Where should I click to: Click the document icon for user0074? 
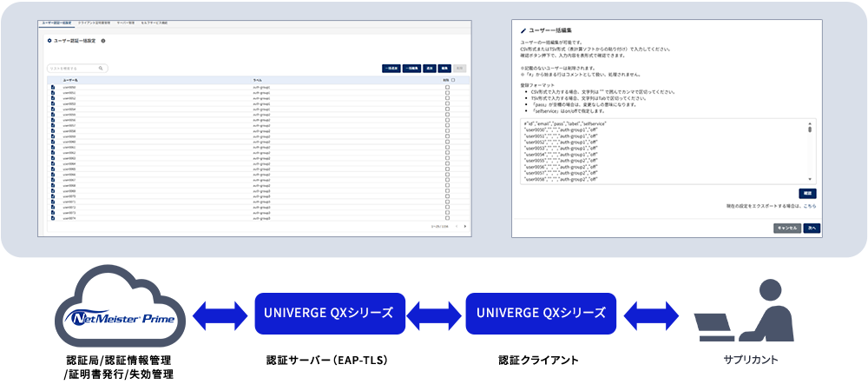(53, 218)
